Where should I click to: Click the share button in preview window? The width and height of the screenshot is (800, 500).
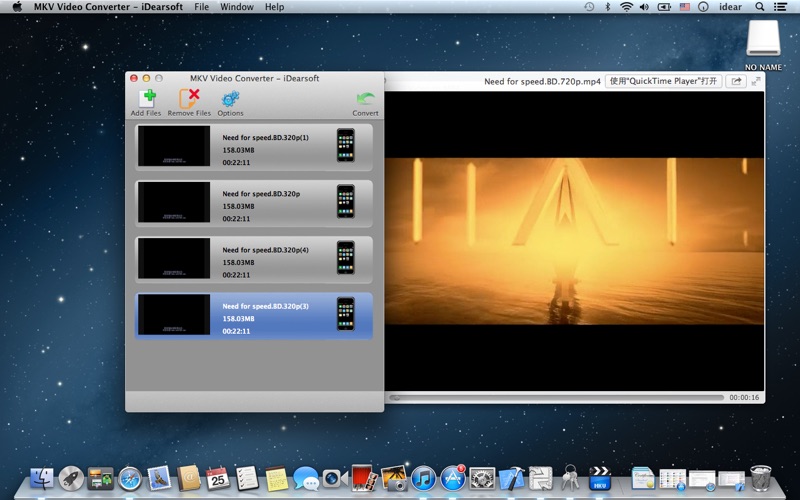point(736,81)
